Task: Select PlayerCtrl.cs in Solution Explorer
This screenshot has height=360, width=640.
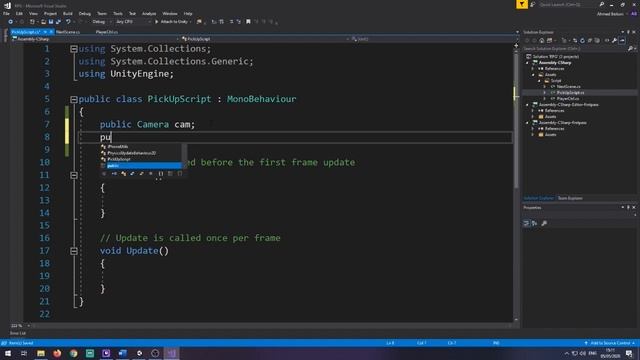Action: pyautogui.click(x=568, y=99)
